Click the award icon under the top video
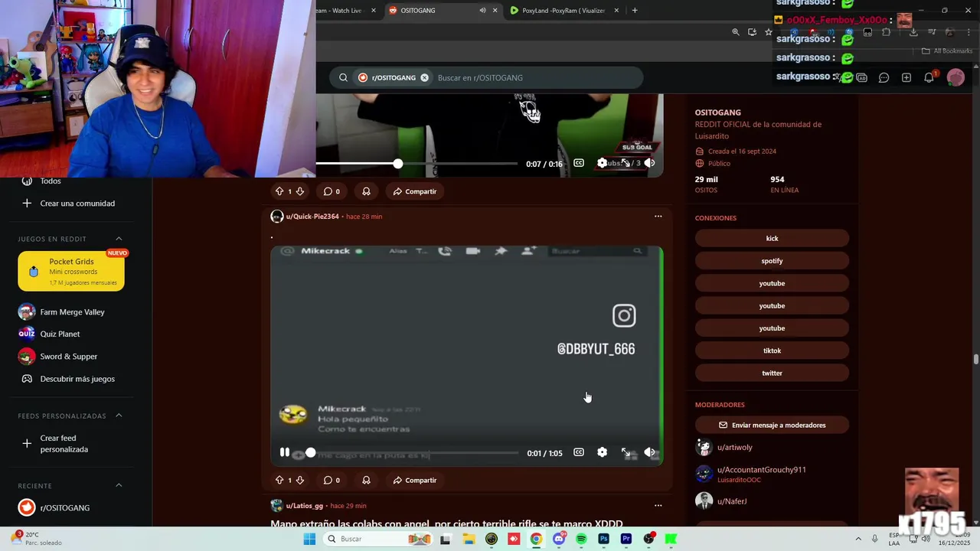Screen dimensions: 980x551 366,191
